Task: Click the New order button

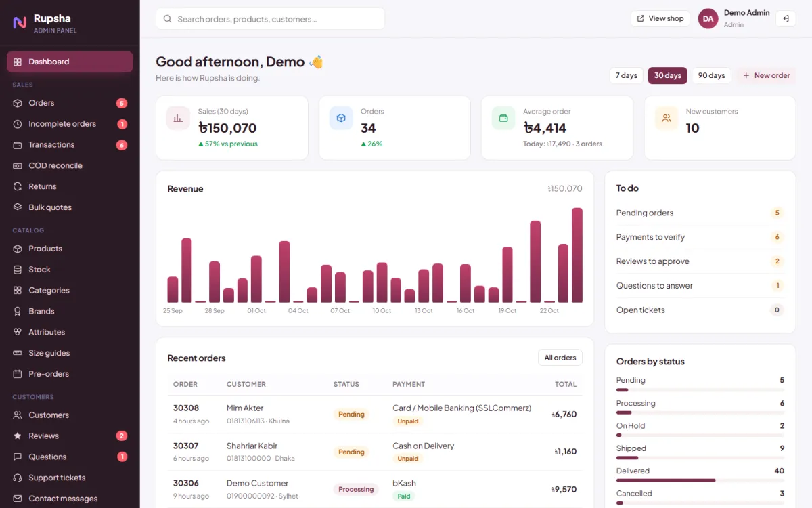Action: [x=766, y=75]
